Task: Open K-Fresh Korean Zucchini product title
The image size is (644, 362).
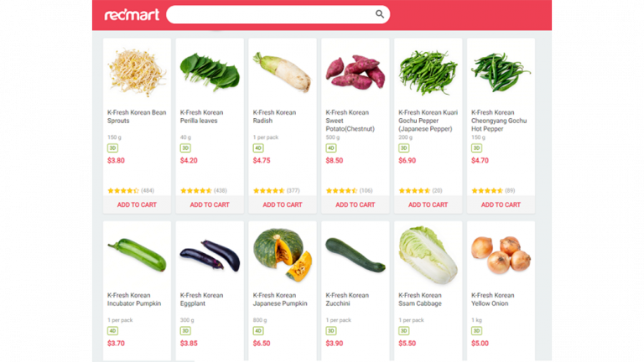Action: (x=348, y=299)
